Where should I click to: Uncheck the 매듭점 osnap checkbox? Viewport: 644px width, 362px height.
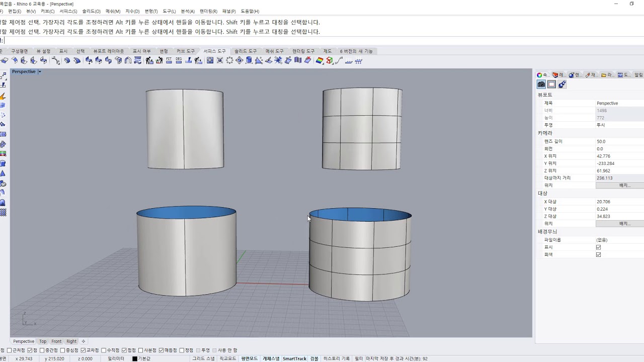162,350
